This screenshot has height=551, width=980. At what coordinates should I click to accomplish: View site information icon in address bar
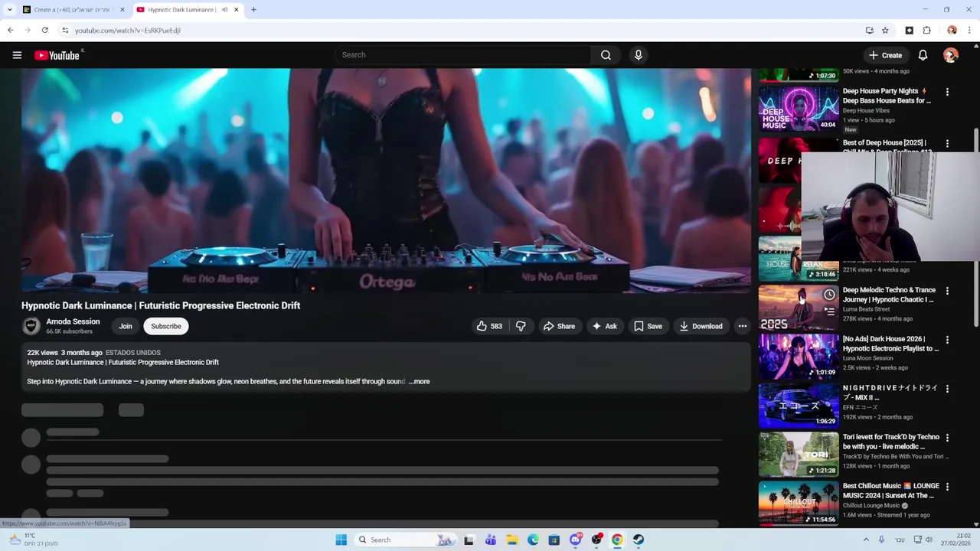(65, 31)
